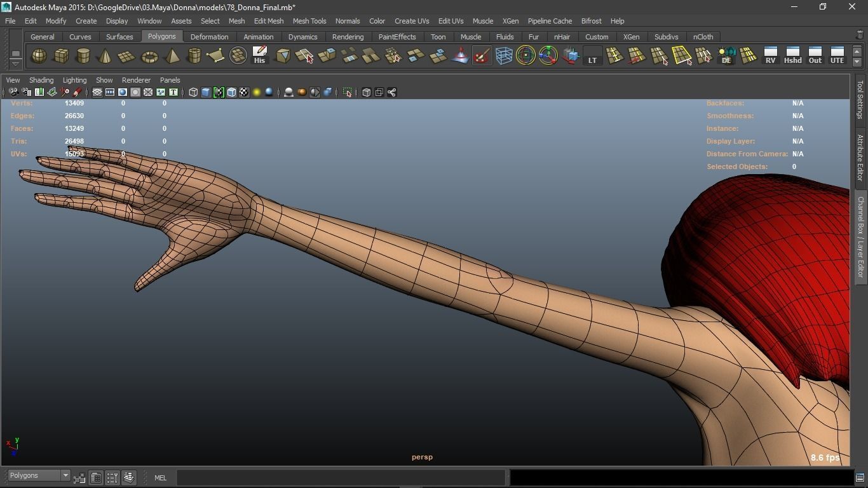Toggle the viewport grid display icon
This screenshot has height=488, width=868.
point(97,93)
